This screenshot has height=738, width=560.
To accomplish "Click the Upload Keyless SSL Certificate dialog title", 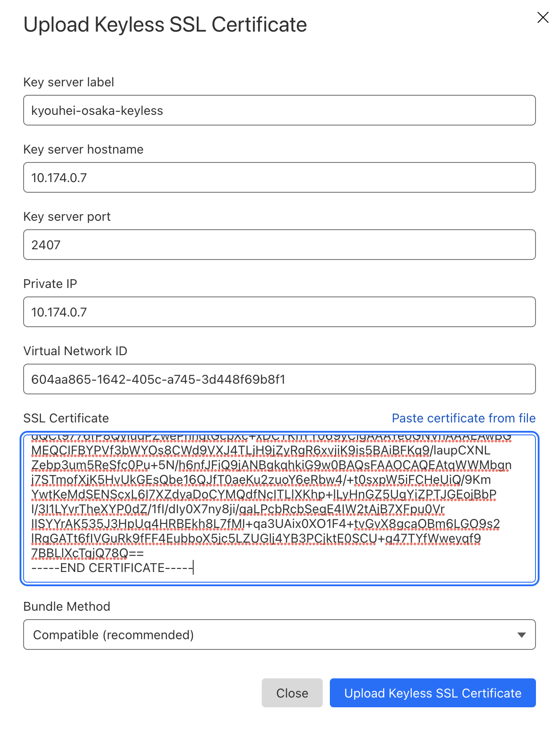I will 165,24.
